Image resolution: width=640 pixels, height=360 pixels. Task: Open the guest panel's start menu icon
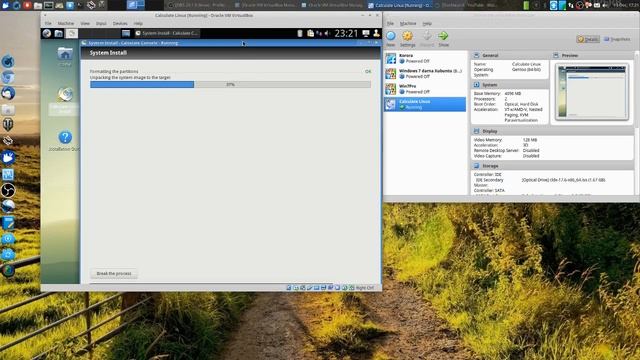[x=47, y=33]
